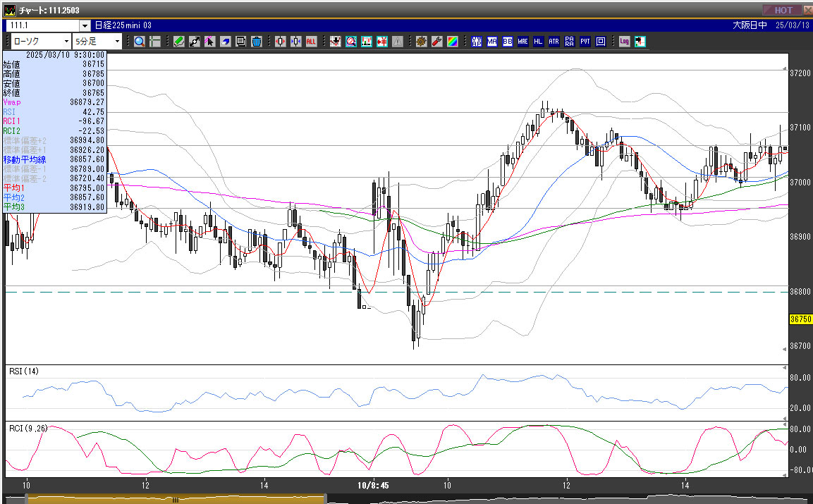
Task: Click the 111.1 symbol code input field
Action: (43, 25)
